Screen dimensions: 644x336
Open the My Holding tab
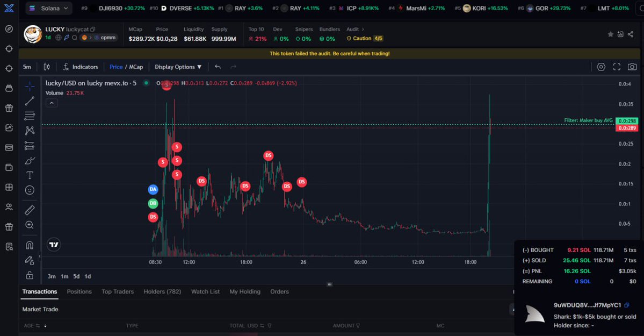[245, 291]
